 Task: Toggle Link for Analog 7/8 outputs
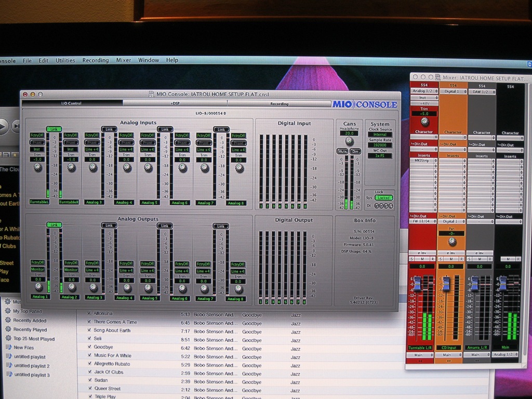tap(220, 226)
